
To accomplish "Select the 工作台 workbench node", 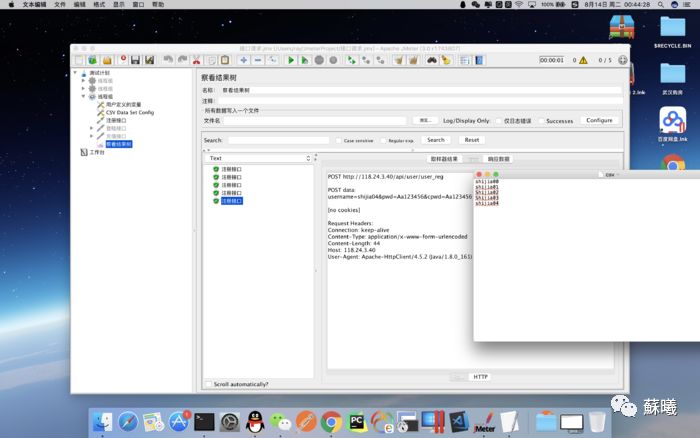I will point(97,152).
